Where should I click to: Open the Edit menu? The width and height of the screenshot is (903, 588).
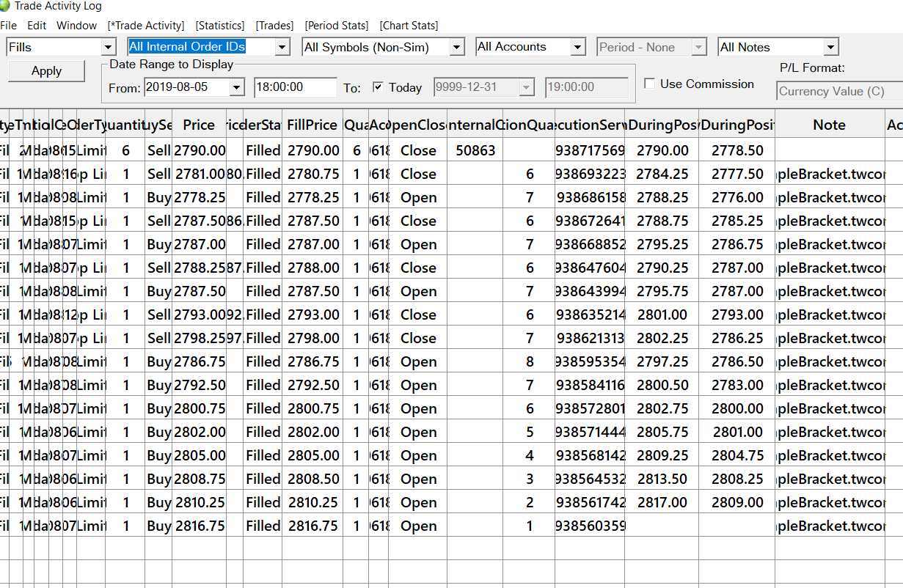(x=37, y=26)
